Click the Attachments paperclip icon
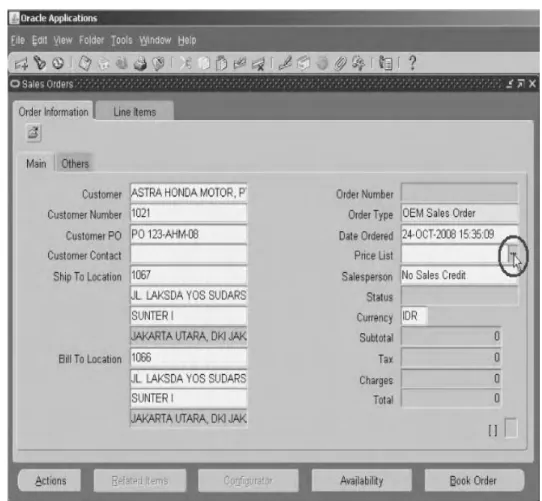The image size is (542, 501). pos(340,64)
